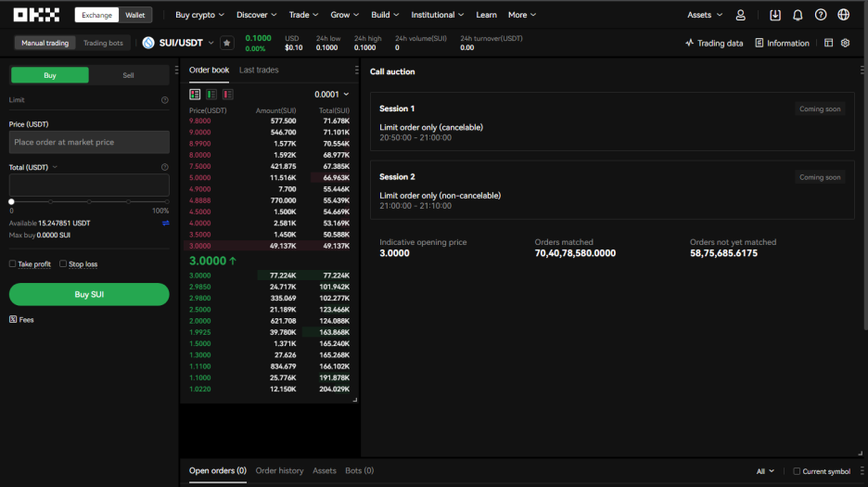868x487 pixels.
Task: Switch to the Last trades tab
Action: click(259, 70)
